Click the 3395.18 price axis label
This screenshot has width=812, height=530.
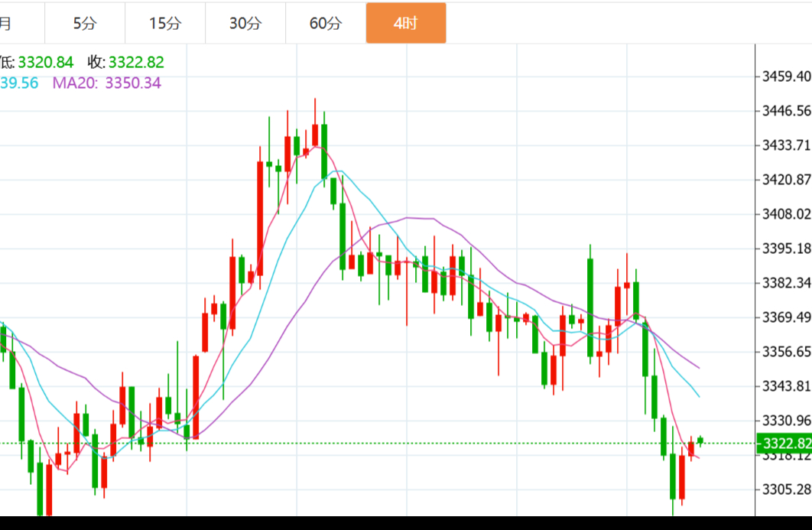(x=787, y=249)
